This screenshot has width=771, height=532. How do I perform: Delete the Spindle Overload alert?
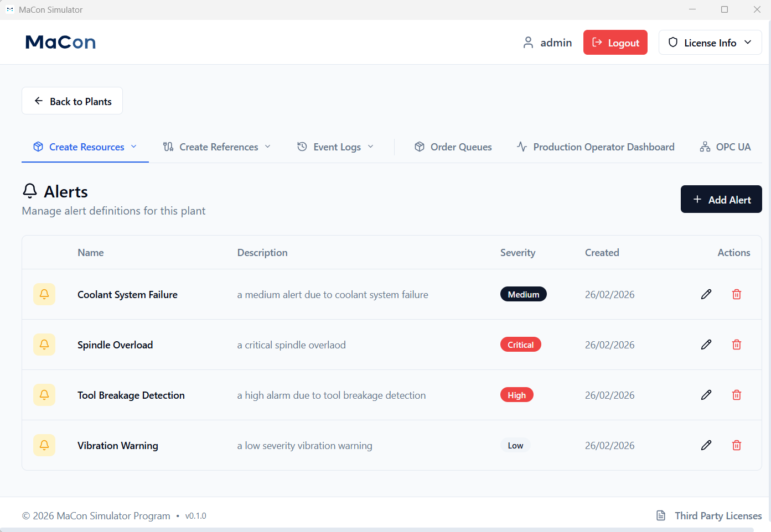736,345
